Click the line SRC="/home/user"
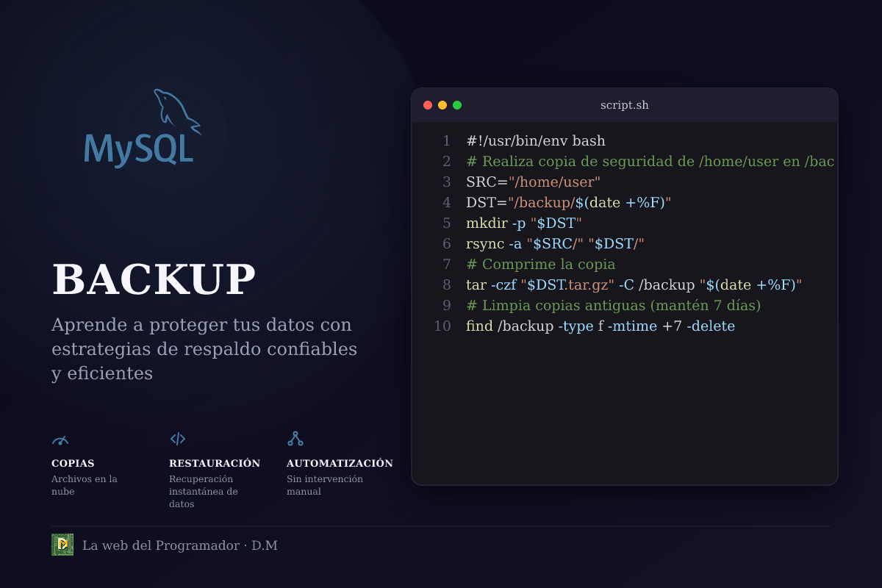The width and height of the screenshot is (882, 588). pos(534,182)
